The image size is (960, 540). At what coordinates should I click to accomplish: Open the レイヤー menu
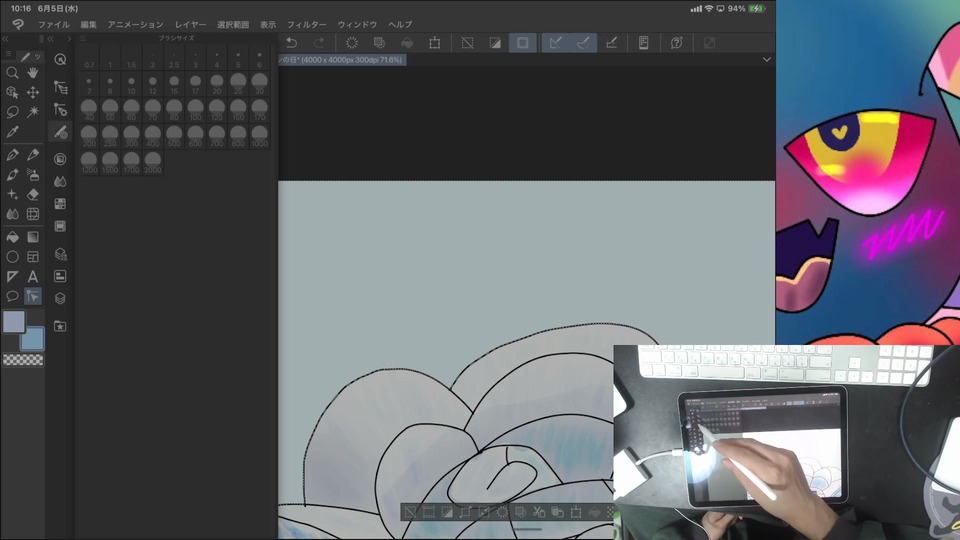pyautogui.click(x=190, y=24)
